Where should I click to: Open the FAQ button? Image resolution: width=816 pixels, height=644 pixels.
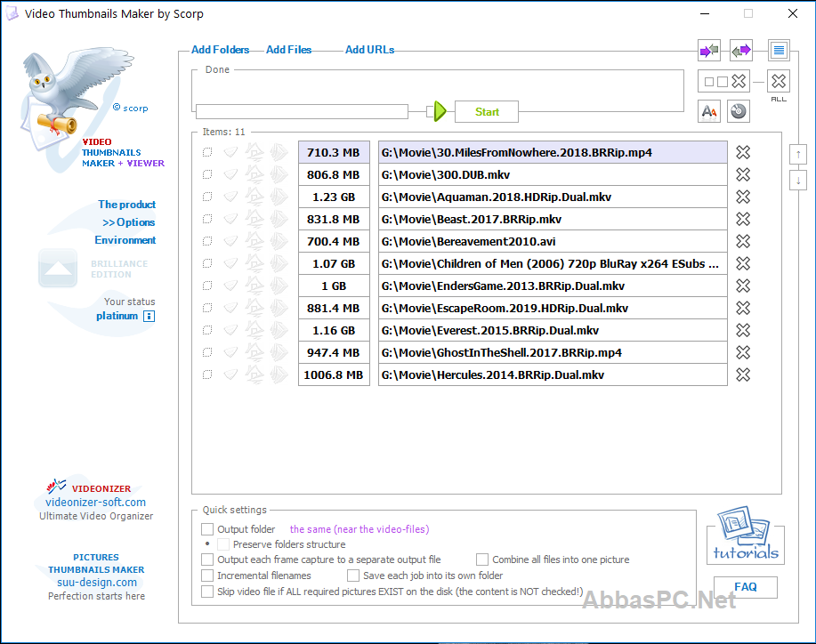click(x=745, y=587)
